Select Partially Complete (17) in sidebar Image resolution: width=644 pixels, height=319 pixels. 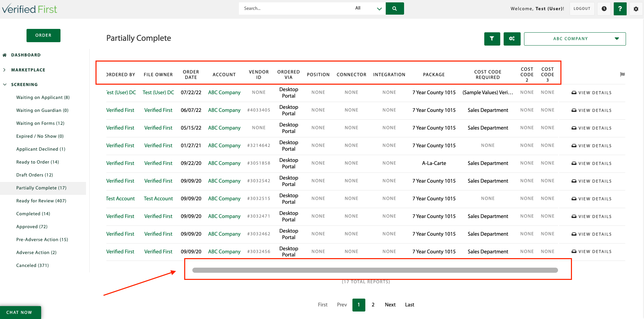pyautogui.click(x=41, y=188)
